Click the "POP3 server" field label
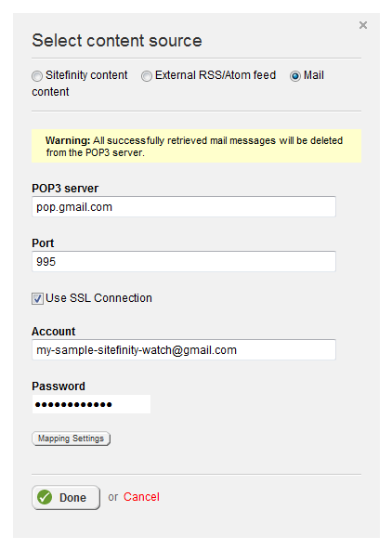The image size is (392, 550). tap(65, 189)
